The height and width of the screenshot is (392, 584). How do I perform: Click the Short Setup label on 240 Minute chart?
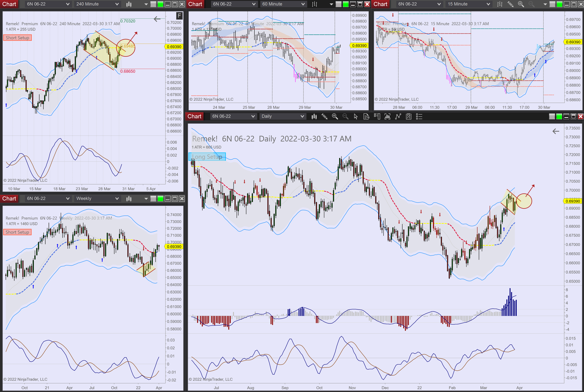(x=18, y=38)
